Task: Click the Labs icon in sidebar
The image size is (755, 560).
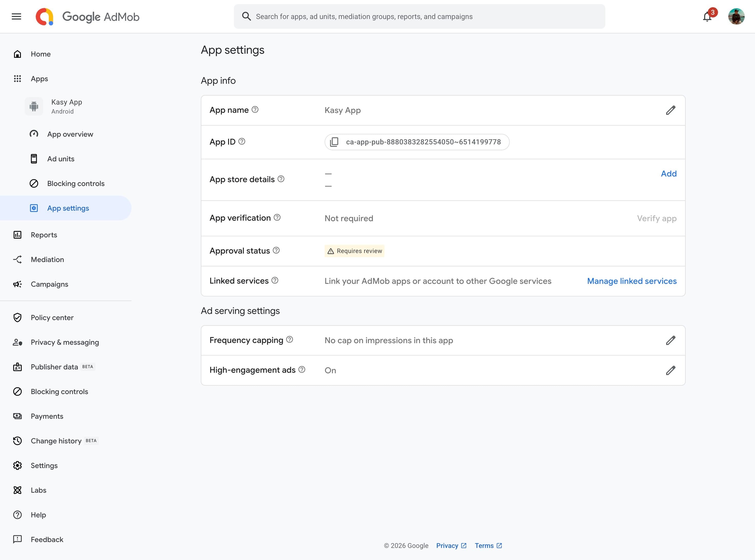Action: (x=17, y=490)
